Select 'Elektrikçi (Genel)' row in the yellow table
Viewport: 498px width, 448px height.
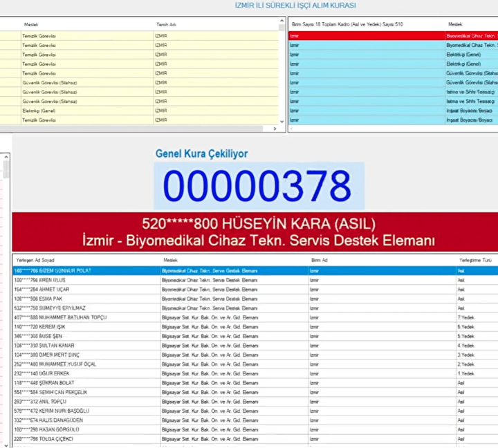pyautogui.click(x=139, y=111)
